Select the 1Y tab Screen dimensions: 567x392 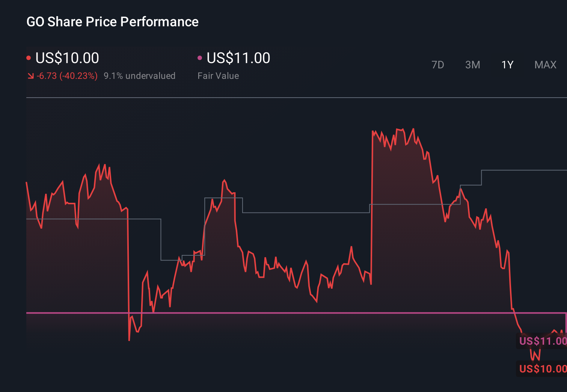point(507,65)
